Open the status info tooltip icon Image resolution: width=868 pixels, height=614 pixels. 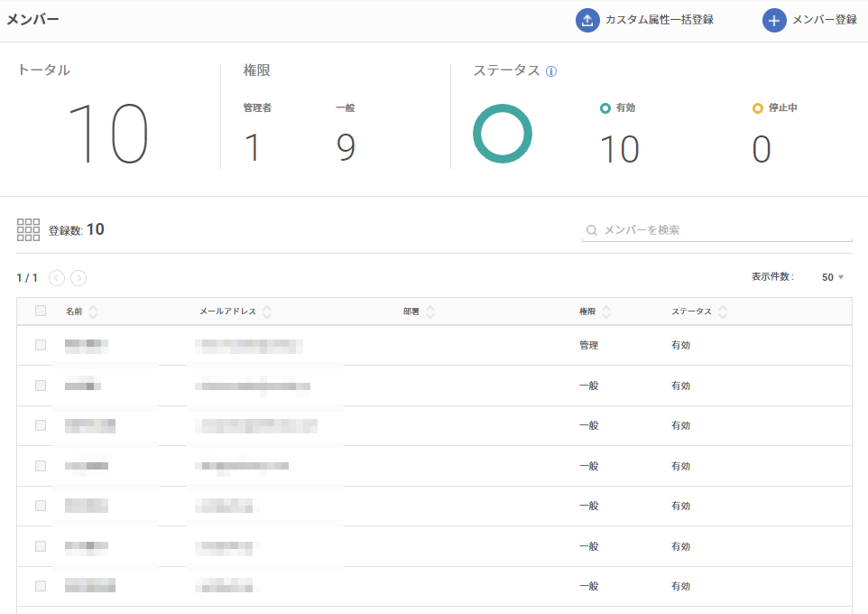550,71
